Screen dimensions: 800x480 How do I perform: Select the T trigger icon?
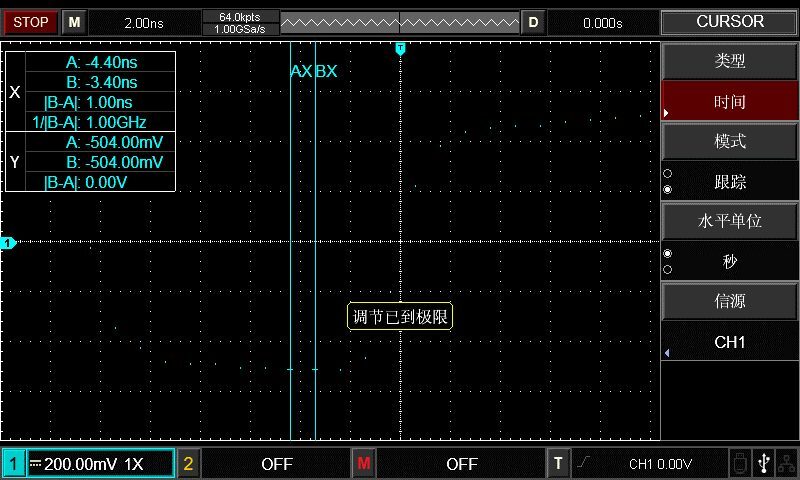tap(558, 463)
